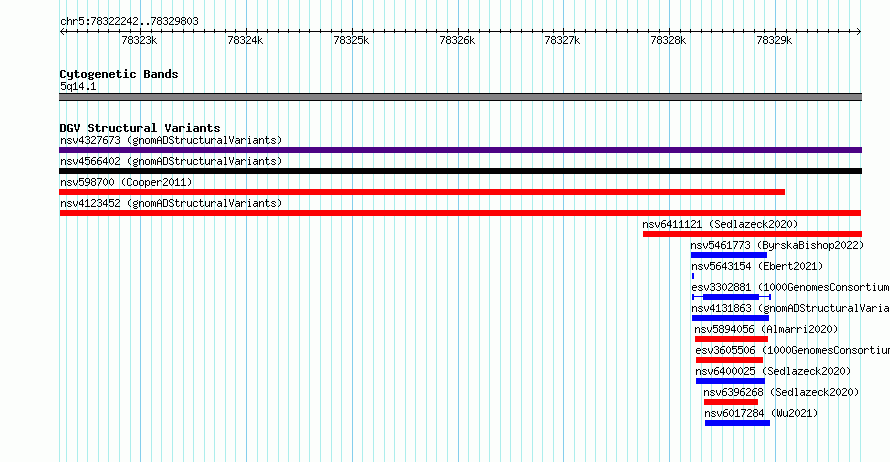Open the nsv598700 (Cooper2011) label
This screenshot has width=890, height=462.
[126, 182]
